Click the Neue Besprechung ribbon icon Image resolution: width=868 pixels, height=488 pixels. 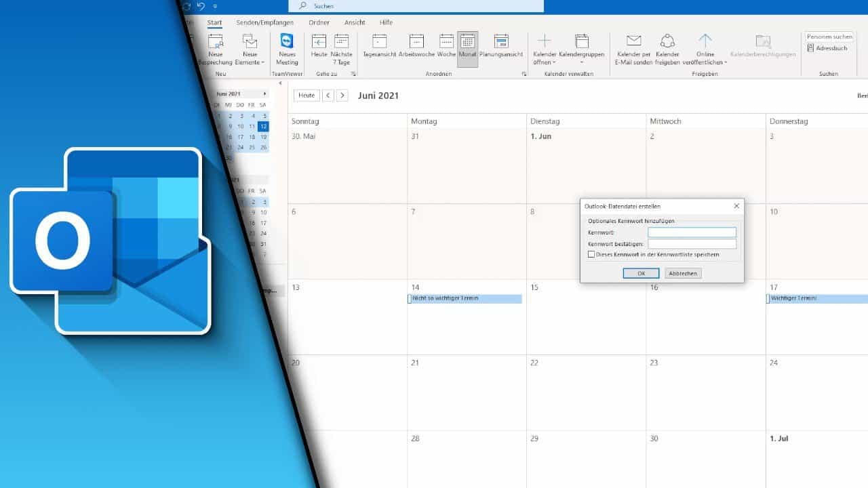[216, 49]
